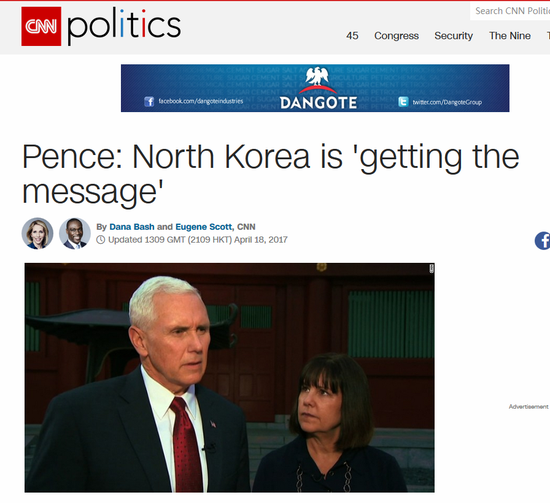Screen dimensions: 550x503
Task: Open the Facebook share icon
Action: pos(542,241)
